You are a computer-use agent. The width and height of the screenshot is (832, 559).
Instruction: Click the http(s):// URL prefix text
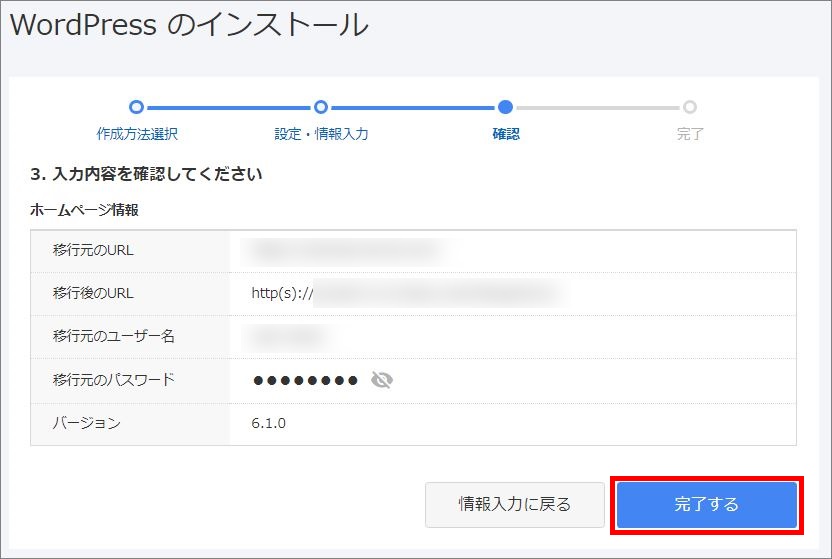point(282,293)
